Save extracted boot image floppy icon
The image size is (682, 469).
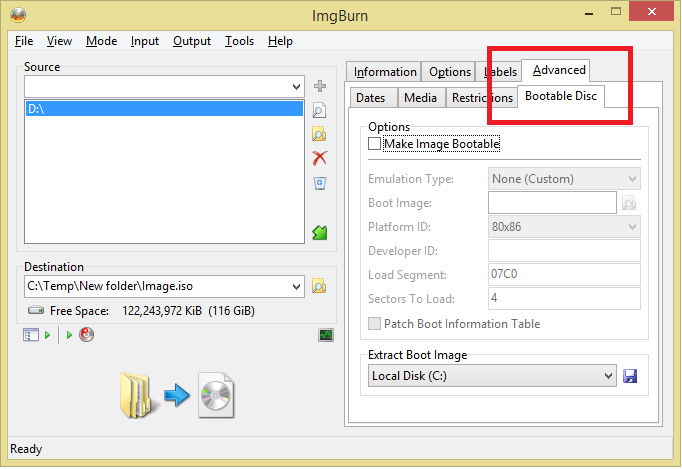630,376
